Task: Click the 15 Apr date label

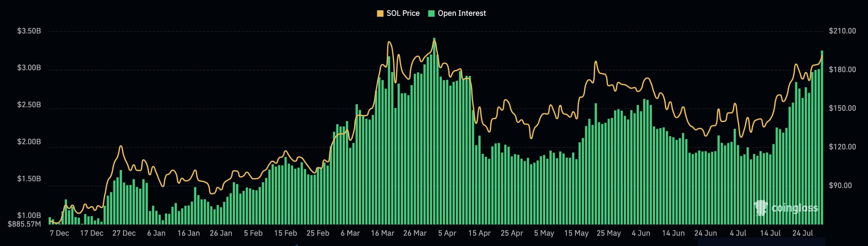Action: [x=479, y=233]
